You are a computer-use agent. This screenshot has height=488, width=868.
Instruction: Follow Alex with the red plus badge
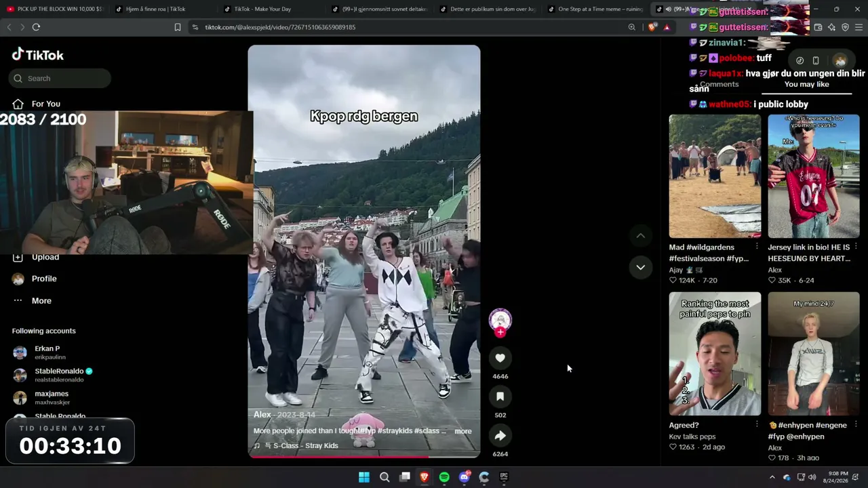click(x=500, y=332)
